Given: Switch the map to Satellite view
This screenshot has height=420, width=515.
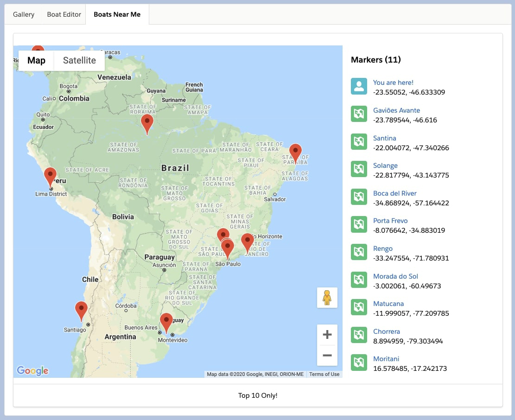Looking at the screenshot, I should [x=79, y=60].
